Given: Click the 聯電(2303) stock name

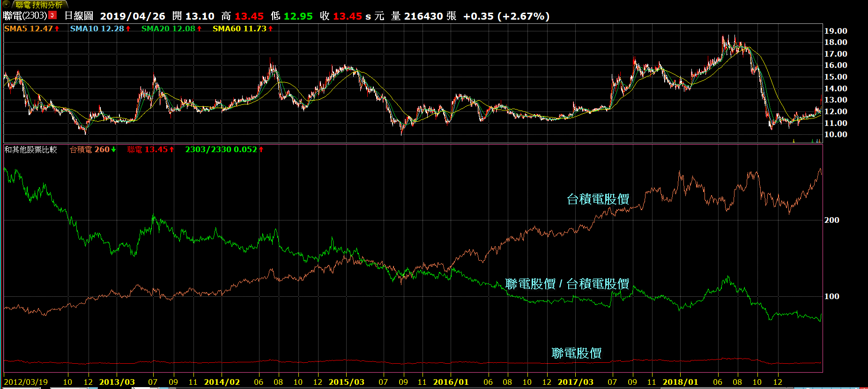Looking at the screenshot, I should (x=25, y=15).
